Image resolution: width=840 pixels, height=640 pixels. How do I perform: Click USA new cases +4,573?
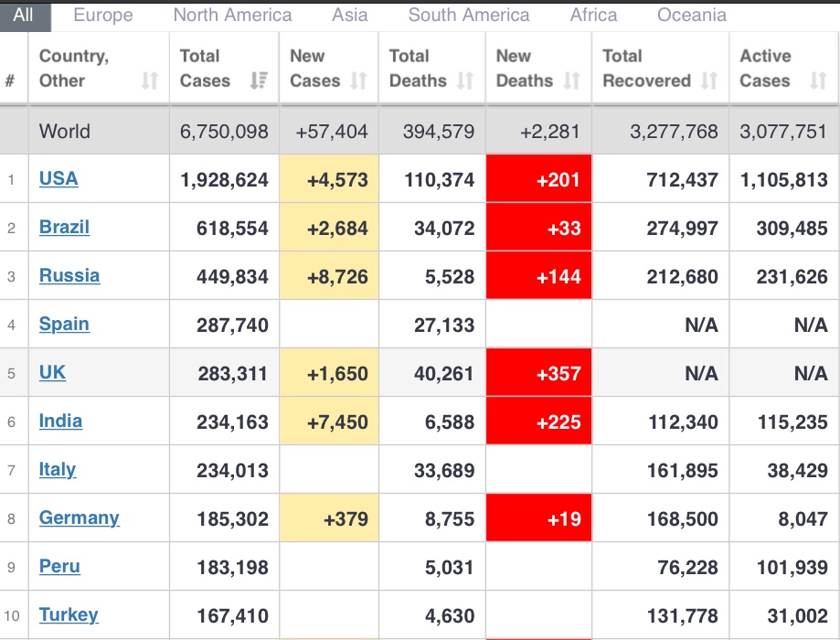click(x=337, y=180)
